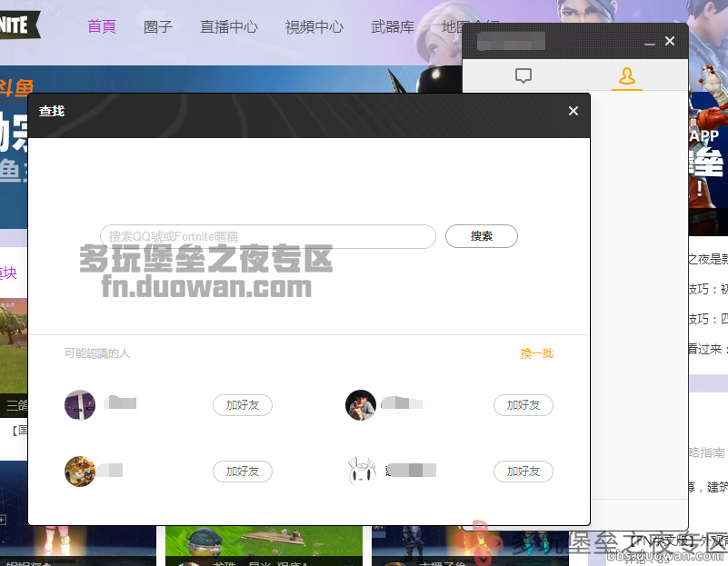Image resolution: width=728 pixels, height=566 pixels.
Task: Open the chat messages tab icon
Action: click(x=523, y=76)
